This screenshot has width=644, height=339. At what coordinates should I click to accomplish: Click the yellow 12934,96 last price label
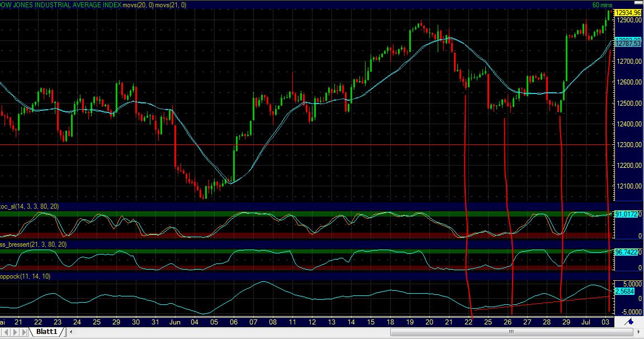[x=629, y=13]
